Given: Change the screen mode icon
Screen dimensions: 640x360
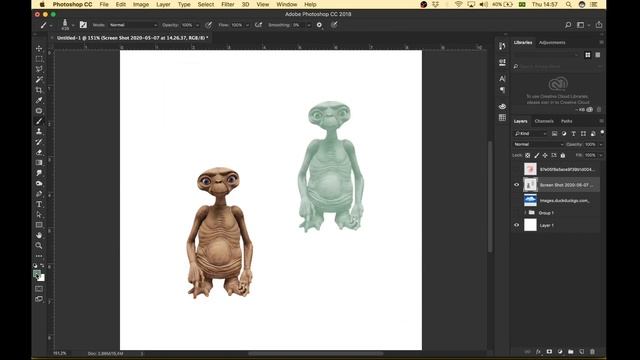Looking at the screenshot, I should [x=39, y=299].
